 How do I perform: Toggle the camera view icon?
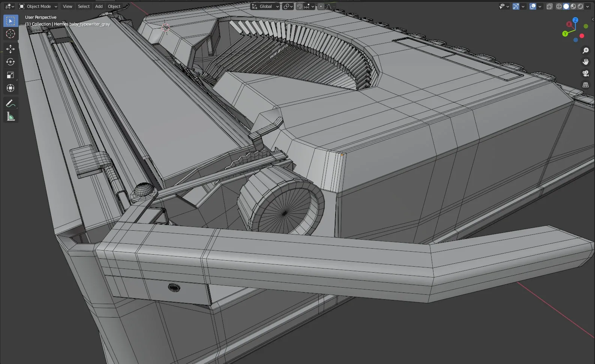pyautogui.click(x=586, y=73)
